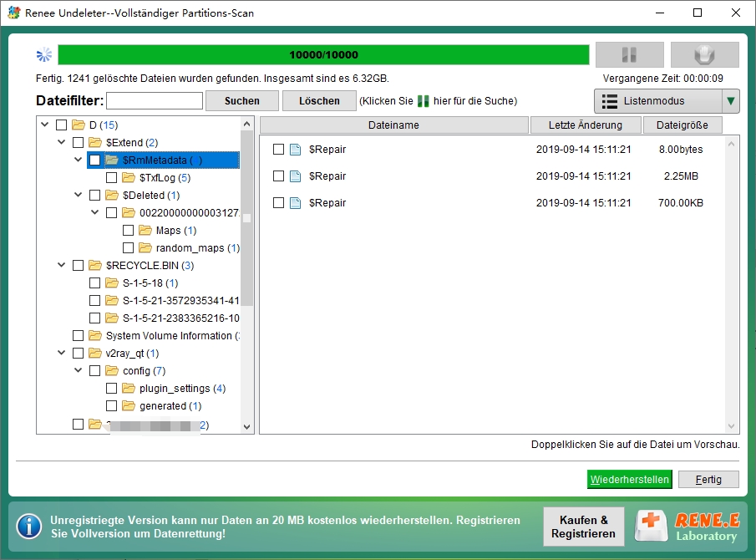Click the Fertig button
The width and height of the screenshot is (756, 560).
(708, 480)
